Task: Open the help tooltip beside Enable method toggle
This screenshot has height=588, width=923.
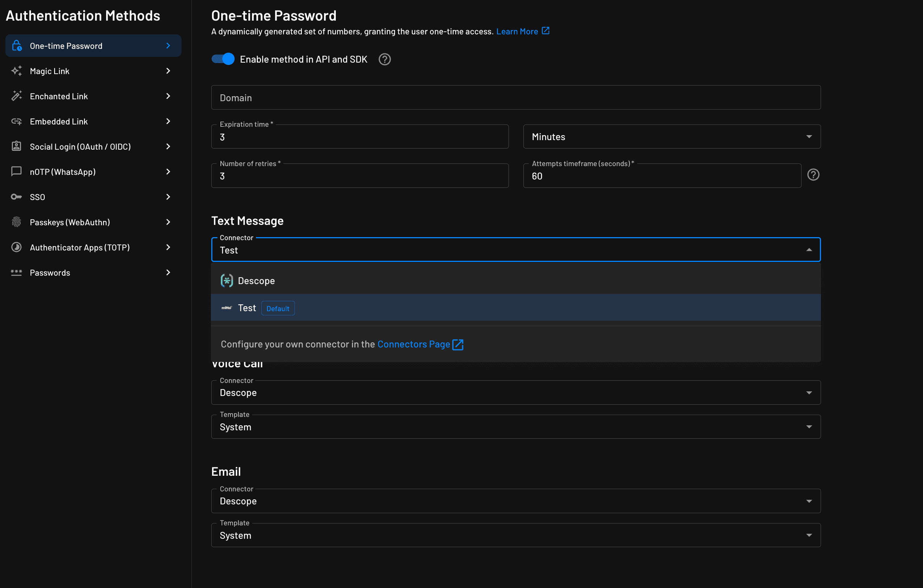Action: (x=384, y=59)
